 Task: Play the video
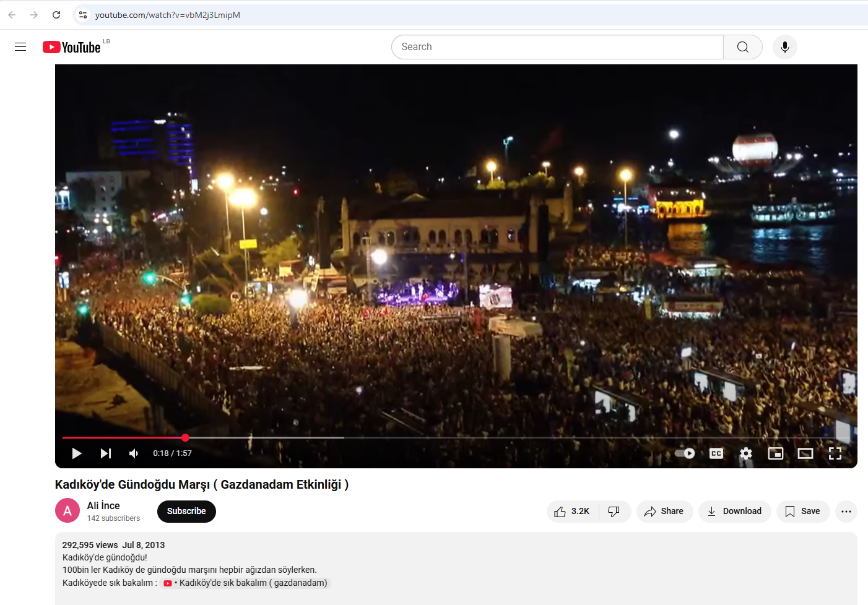click(x=77, y=453)
